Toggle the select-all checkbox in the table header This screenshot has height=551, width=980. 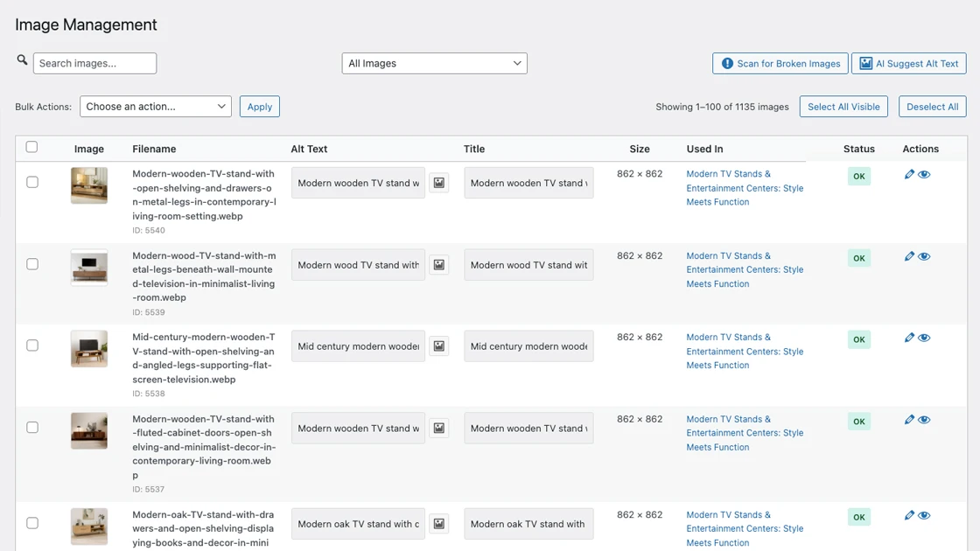coord(31,147)
